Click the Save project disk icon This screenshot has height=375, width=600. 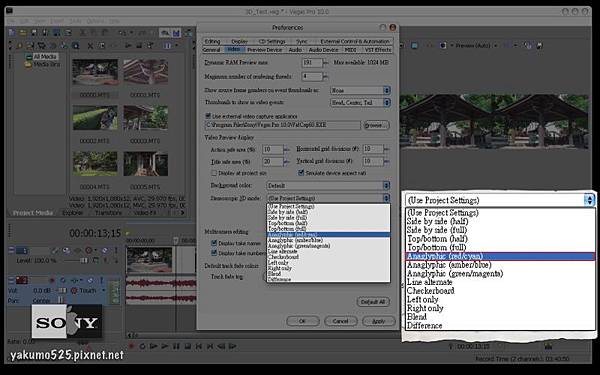coord(34,33)
